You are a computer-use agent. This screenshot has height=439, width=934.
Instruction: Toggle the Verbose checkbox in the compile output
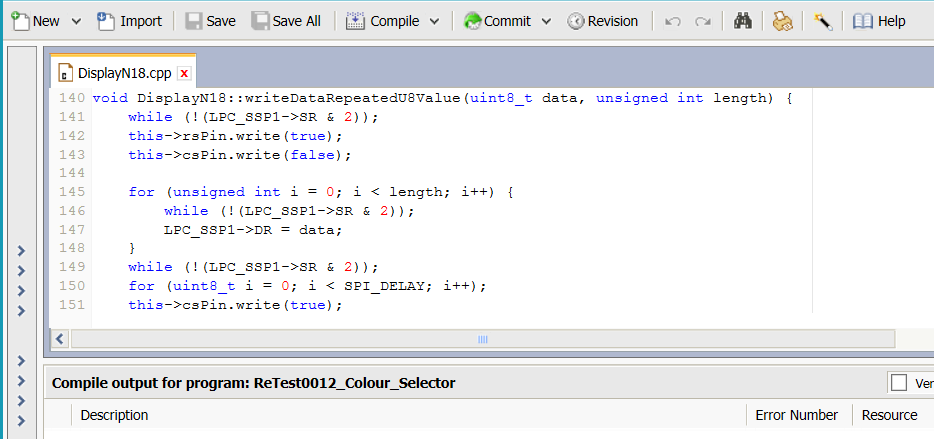(x=899, y=383)
